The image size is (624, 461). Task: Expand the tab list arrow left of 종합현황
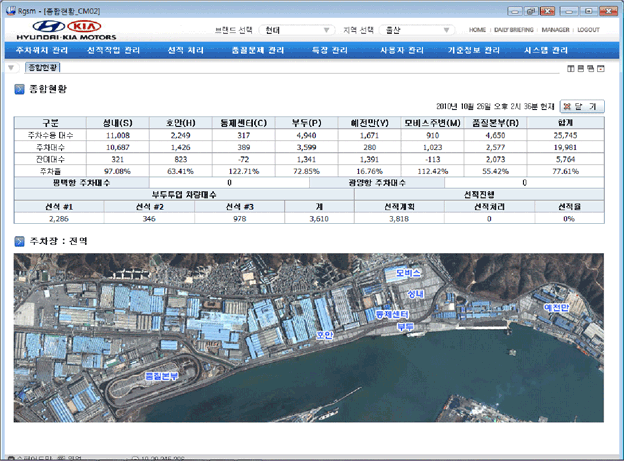tap(11, 68)
